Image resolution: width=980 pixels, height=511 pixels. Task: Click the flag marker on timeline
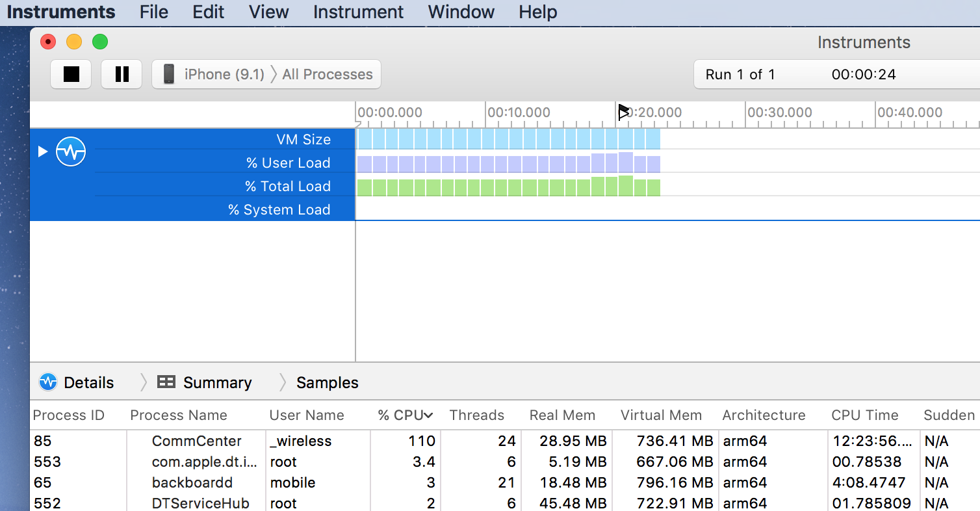point(623,112)
